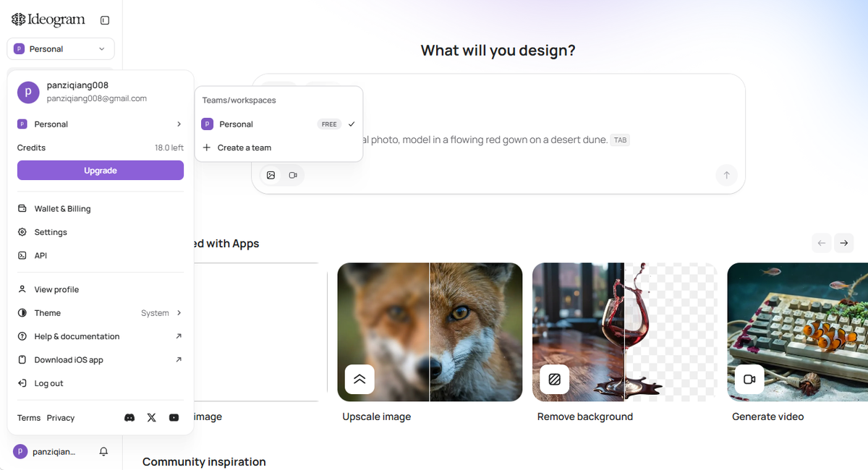Screen dimensions: 868x470
Task: Choose Download iOS app
Action: tap(101, 359)
